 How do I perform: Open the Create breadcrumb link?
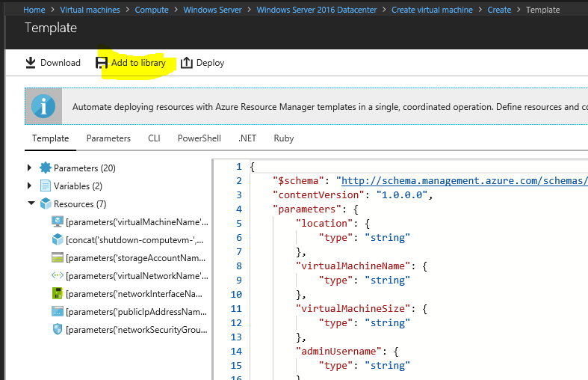pyautogui.click(x=499, y=10)
